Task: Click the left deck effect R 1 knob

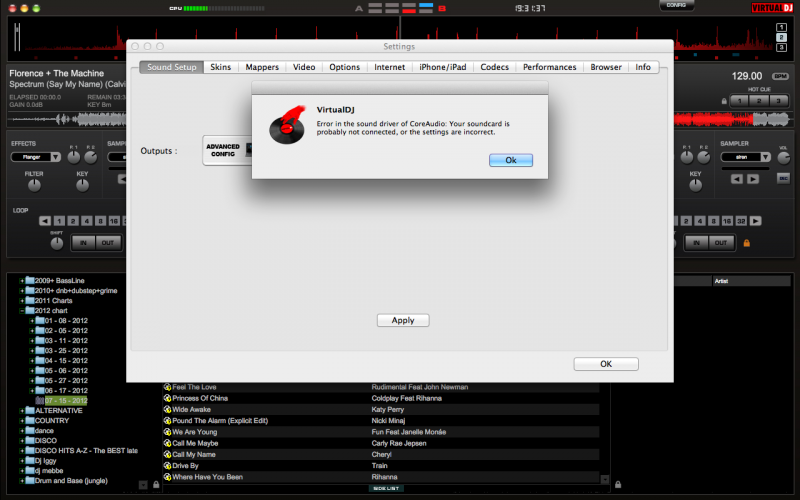Action: pyautogui.click(x=74, y=158)
